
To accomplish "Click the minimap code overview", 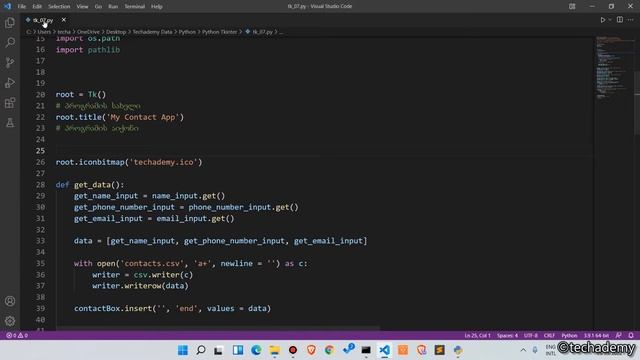I will [x=613, y=67].
